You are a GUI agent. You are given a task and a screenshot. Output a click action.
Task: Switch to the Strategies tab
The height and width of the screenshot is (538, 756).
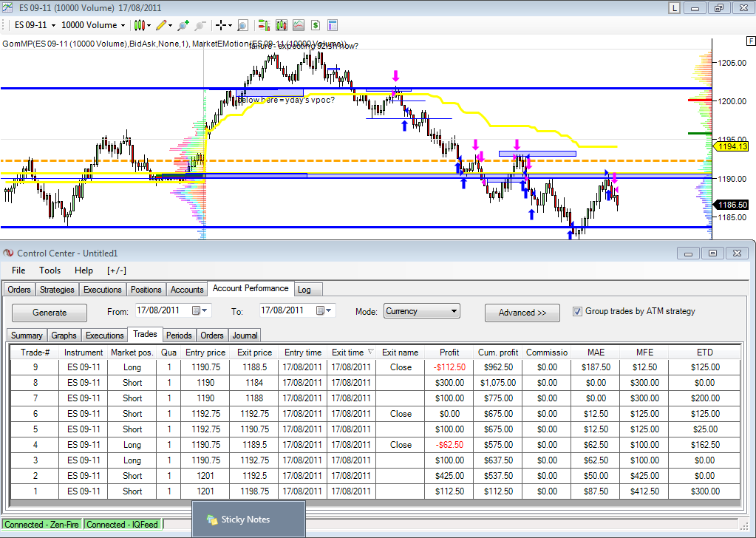(x=57, y=289)
